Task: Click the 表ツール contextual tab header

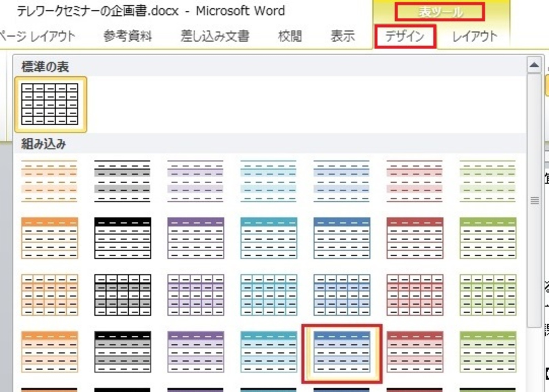Action: 440,12
